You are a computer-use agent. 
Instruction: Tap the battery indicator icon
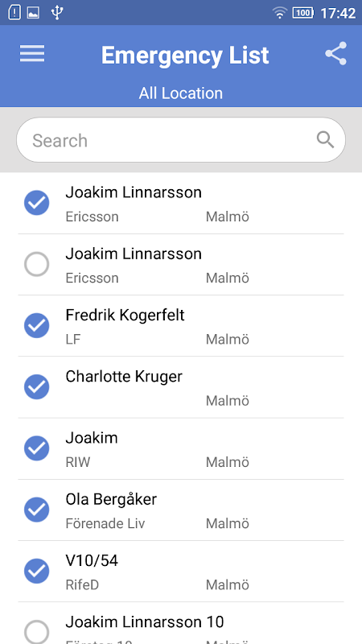303,13
